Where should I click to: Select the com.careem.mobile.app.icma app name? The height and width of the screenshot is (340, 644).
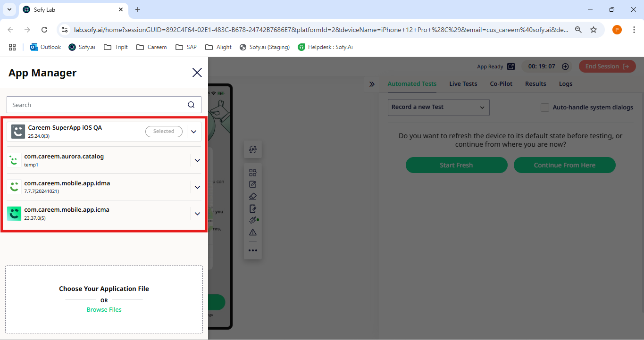coord(67,209)
